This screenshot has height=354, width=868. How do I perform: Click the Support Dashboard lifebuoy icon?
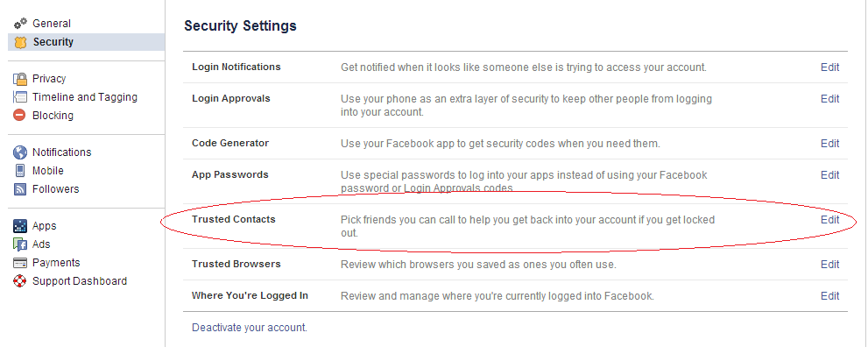click(x=20, y=281)
